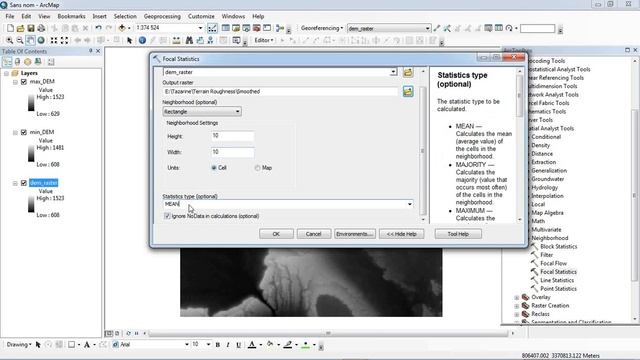Pick the line color pencil swatch
The image size is (640, 360).
point(288,345)
